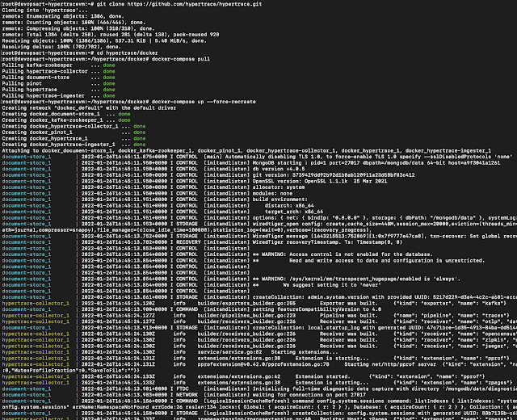Viewport: 517px width, 420px height.
Task: Select the "Pulling hypertrace-collector" row
Action: [x=59, y=71]
